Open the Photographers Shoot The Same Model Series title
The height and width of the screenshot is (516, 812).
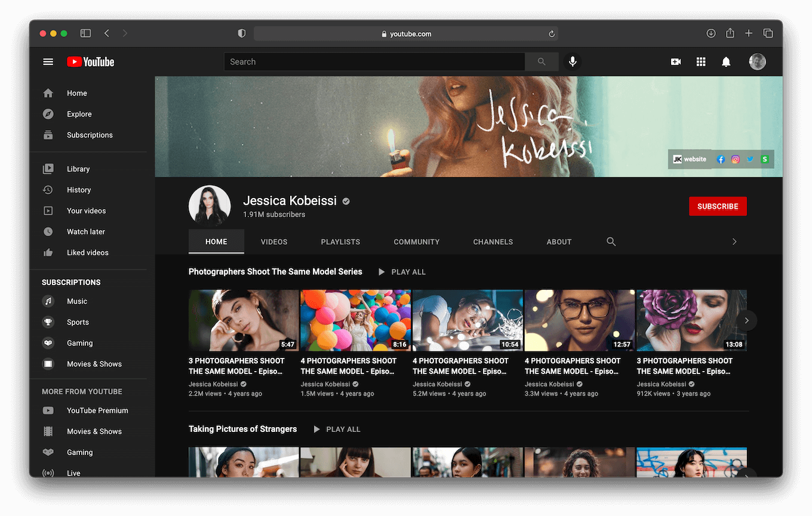coord(275,271)
